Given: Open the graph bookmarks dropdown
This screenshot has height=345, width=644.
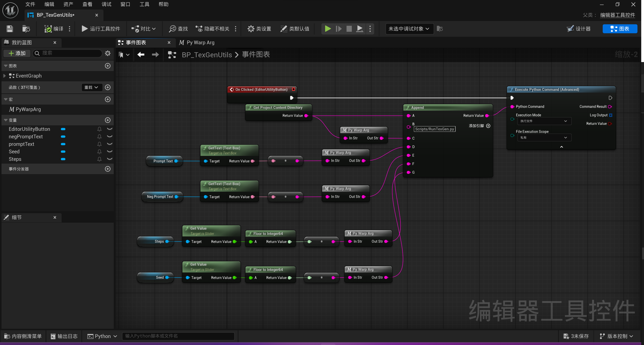Looking at the screenshot, I should coord(124,55).
